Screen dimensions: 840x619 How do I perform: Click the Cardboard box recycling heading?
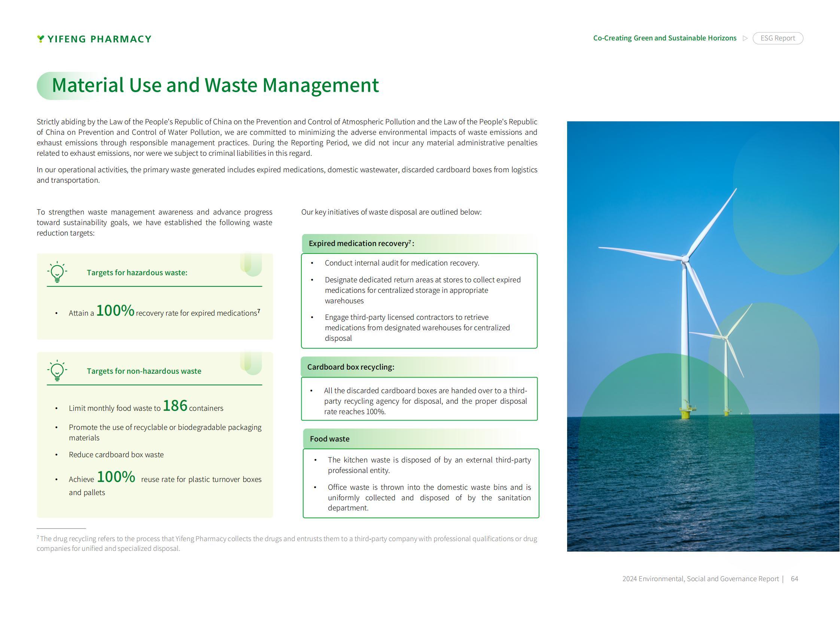click(350, 367)
